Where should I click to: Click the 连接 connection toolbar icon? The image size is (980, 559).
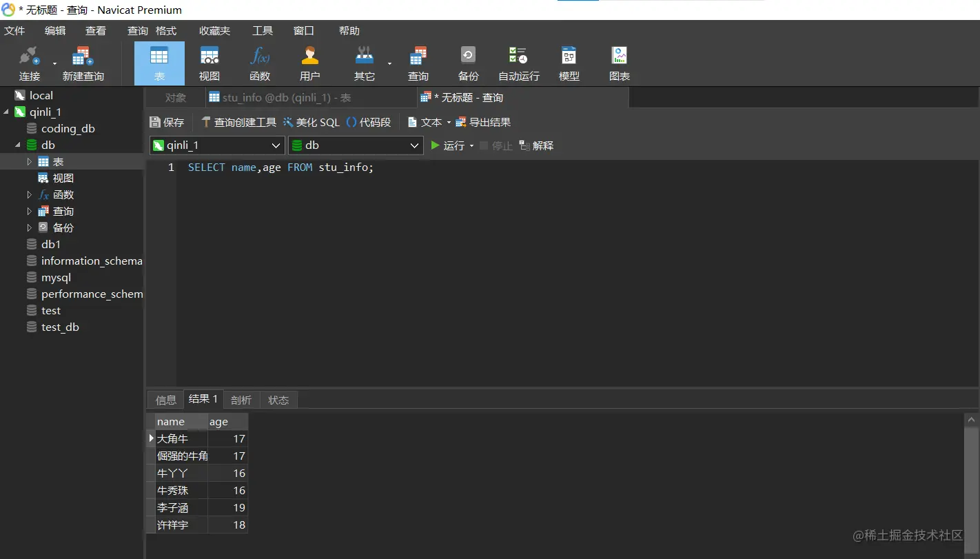coord(29,63)
